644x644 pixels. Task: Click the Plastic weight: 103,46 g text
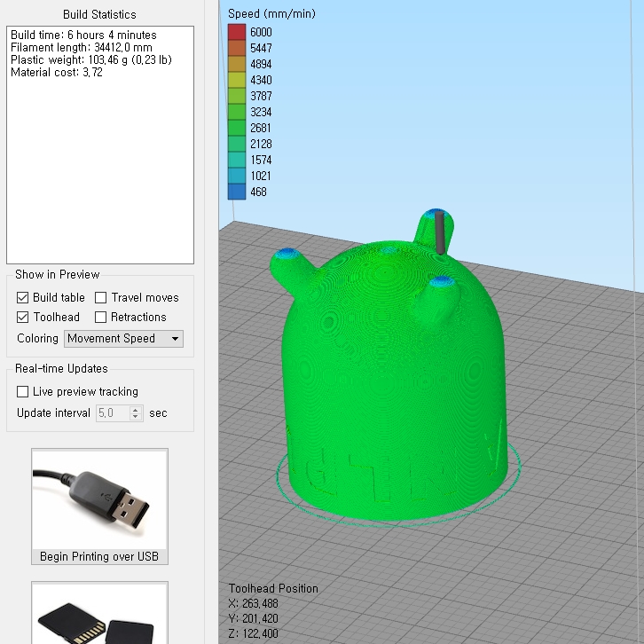[91, 59]
